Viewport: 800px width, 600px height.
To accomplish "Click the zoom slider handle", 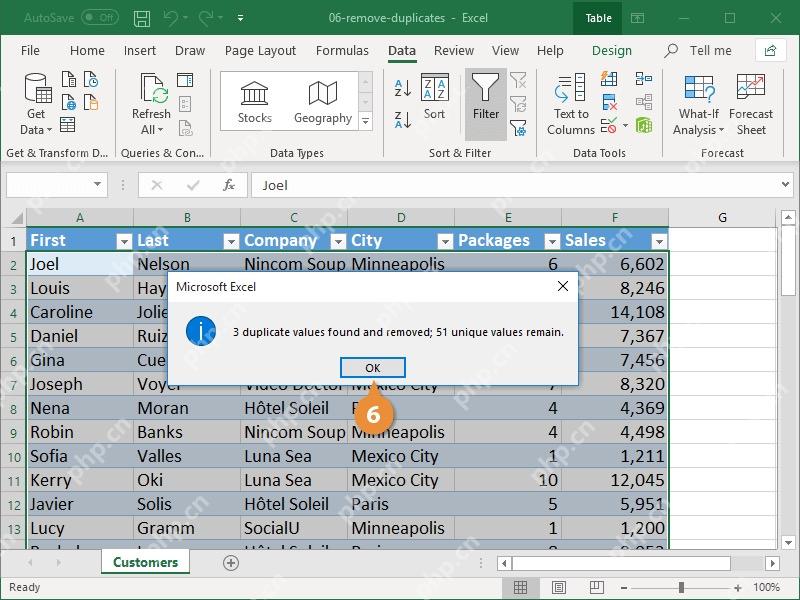I will pyautogui.click(x=681, y=588).
